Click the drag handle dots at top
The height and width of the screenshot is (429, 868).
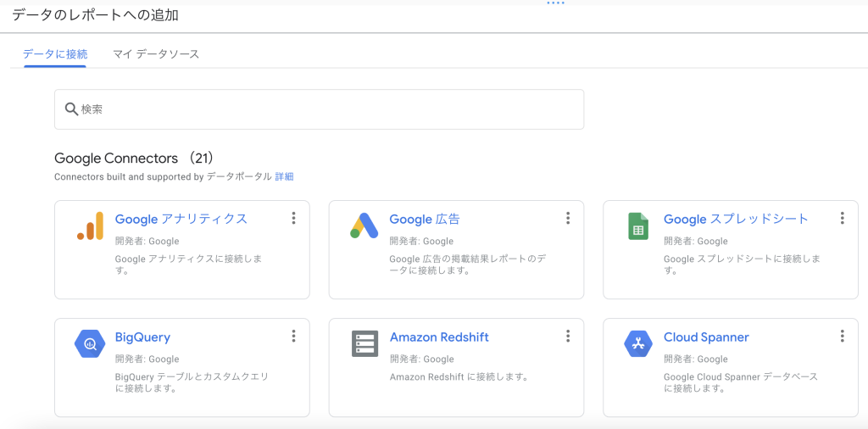click(x=555, y=3)
